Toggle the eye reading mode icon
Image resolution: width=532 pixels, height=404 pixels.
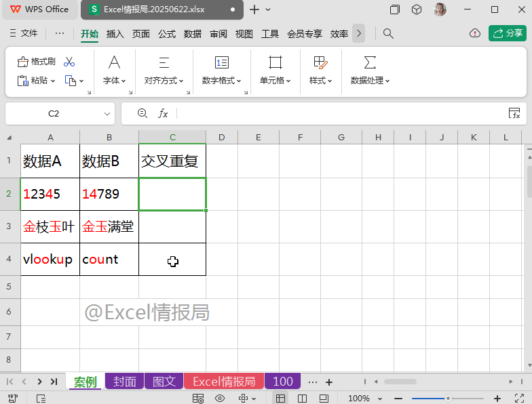tap(220, 398)
